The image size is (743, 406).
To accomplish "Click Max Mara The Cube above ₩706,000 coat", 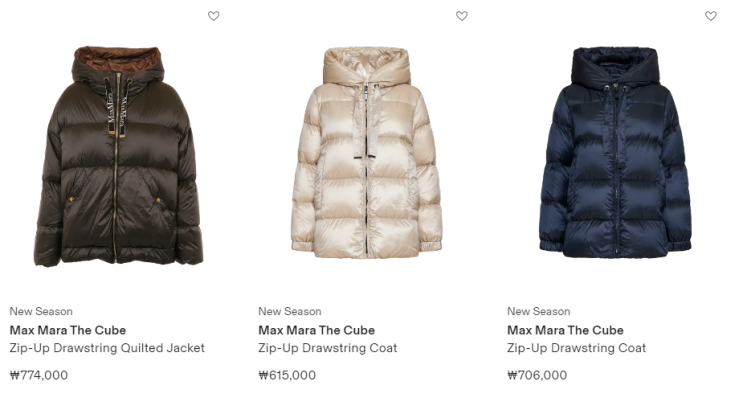I will coord(565,330).
